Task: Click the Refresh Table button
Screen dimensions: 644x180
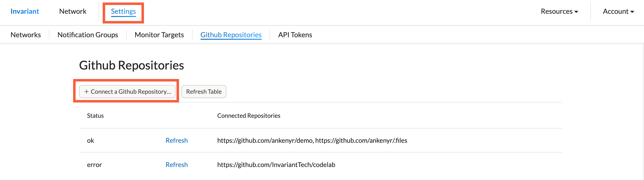Action: [x=204, y=91]
